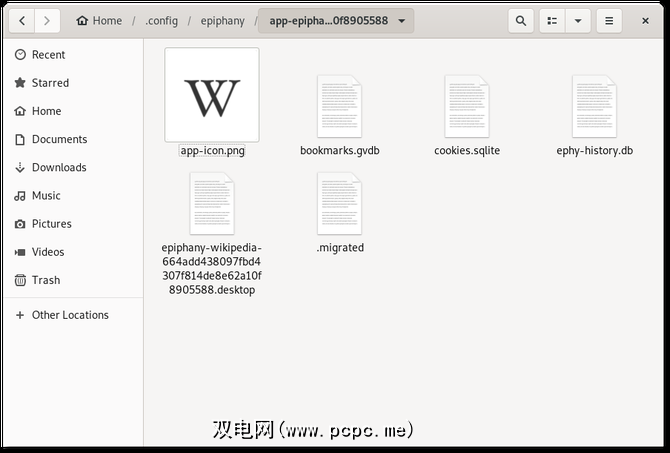The image size is (670, 453).
Task: Open Recent in the sidebar
Action: pos(73,55)
